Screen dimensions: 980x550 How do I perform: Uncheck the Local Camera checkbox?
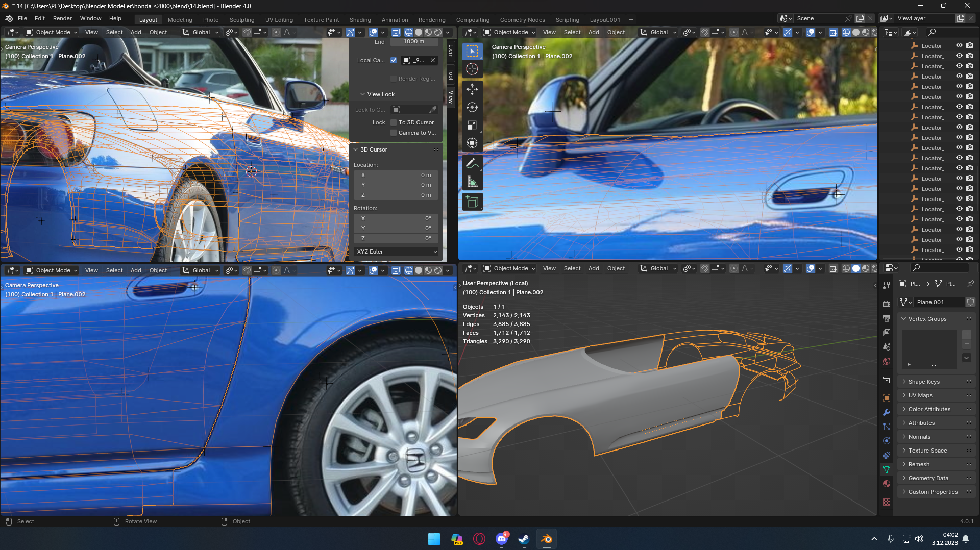click(394, 60)
